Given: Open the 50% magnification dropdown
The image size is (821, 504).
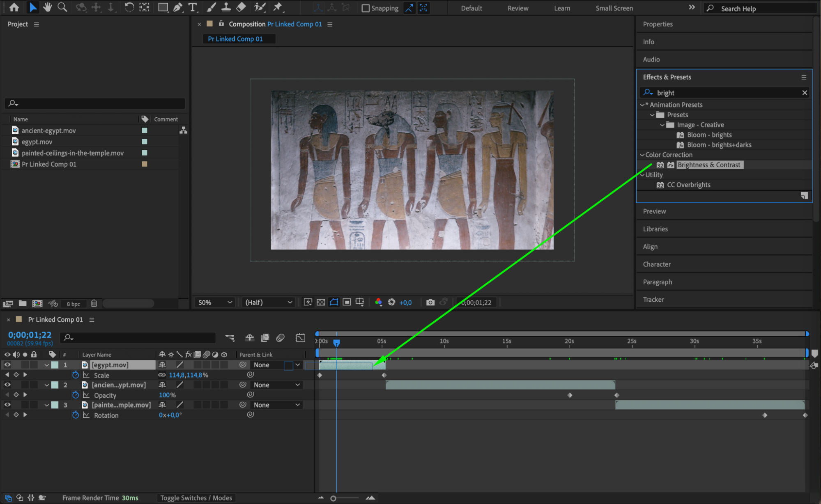Looking at the screenshot, I should pos(215,302).
